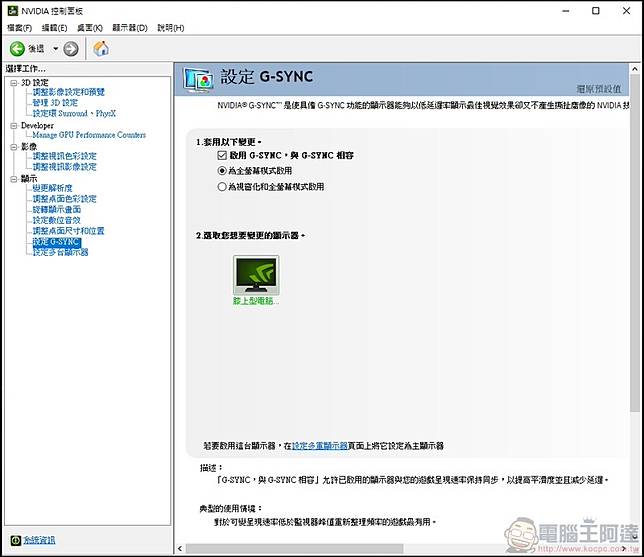644x557 pixels.
Task: Open Manage GPU Performance Counters
Action: coord(89,135)
